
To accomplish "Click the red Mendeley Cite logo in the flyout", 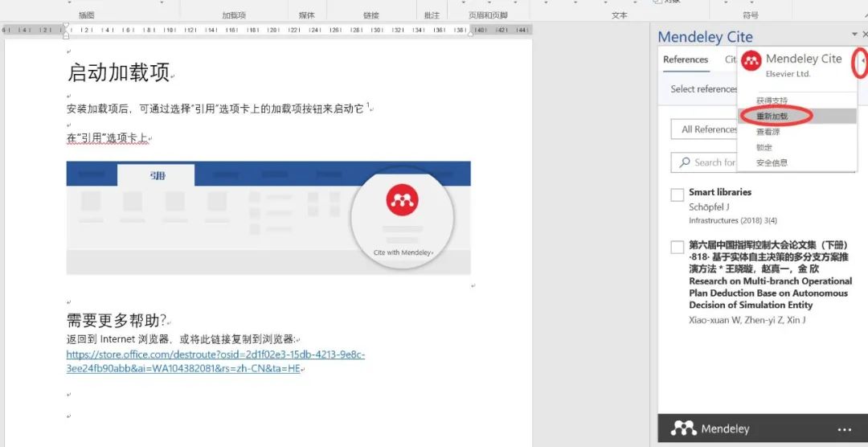I will 751,60.
